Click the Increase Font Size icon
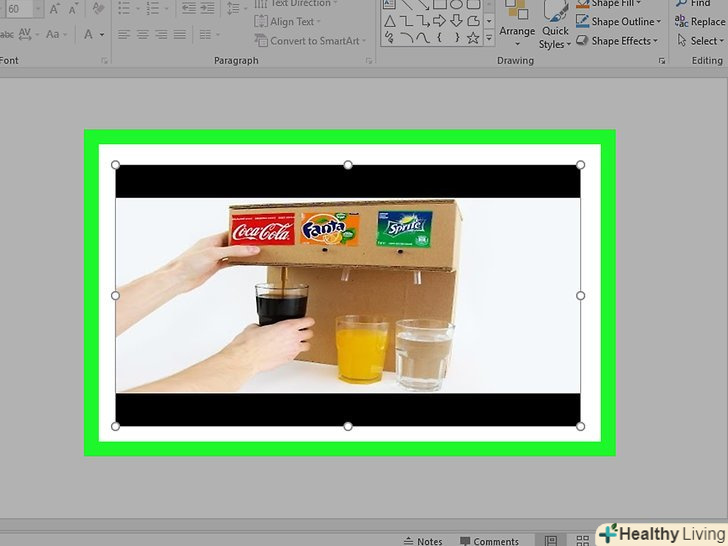Screen dimensions: 728x546 click(53, 9)
